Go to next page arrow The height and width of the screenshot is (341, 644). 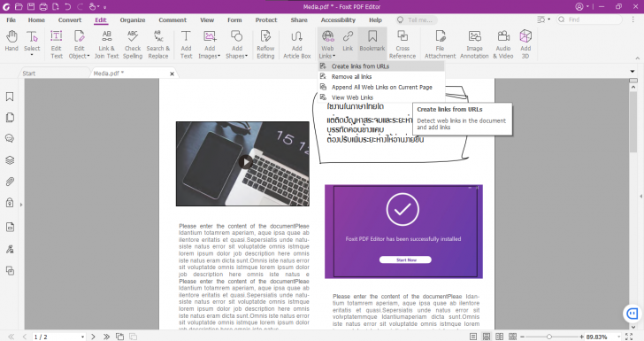[93, 337]
